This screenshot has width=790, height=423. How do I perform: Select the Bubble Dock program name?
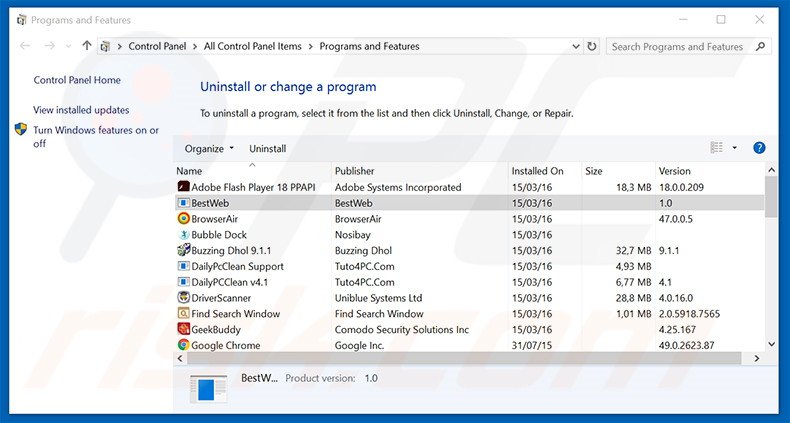(219, 235)
